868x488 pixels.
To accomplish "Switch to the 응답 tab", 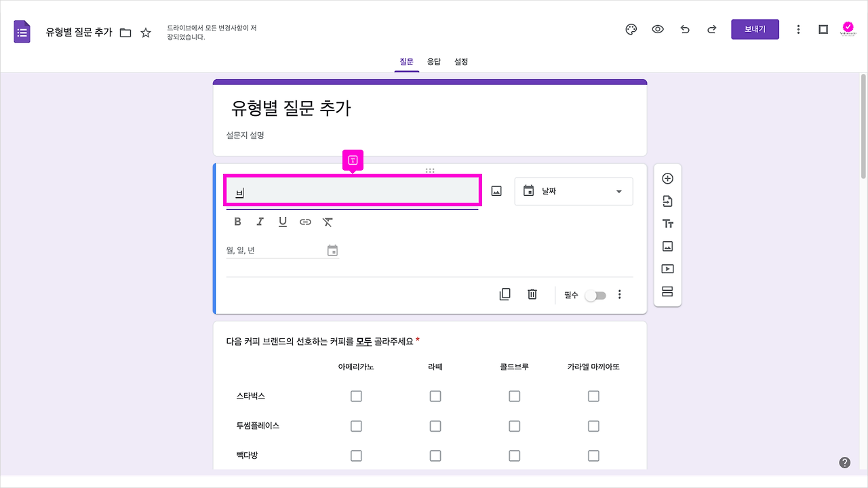I will click(x=433, y=62).
